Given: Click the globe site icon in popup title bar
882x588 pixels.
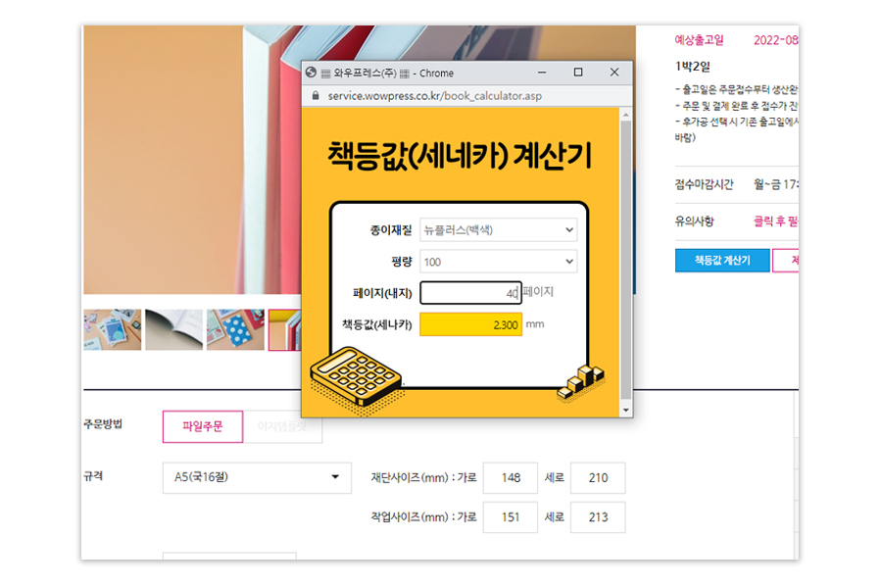Looking at the screenshot, I should pos(311,73).
